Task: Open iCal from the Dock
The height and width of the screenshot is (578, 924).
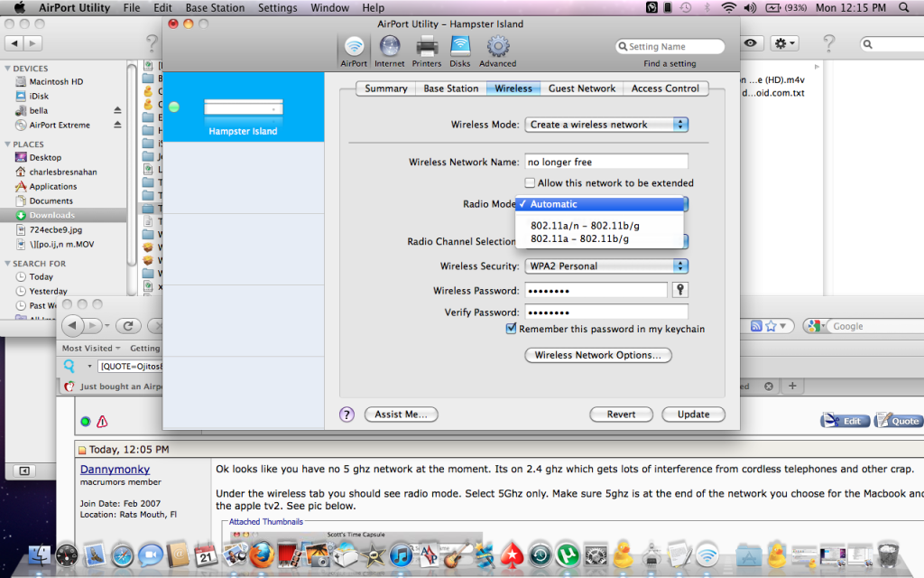Action: [x=206, y=555]
